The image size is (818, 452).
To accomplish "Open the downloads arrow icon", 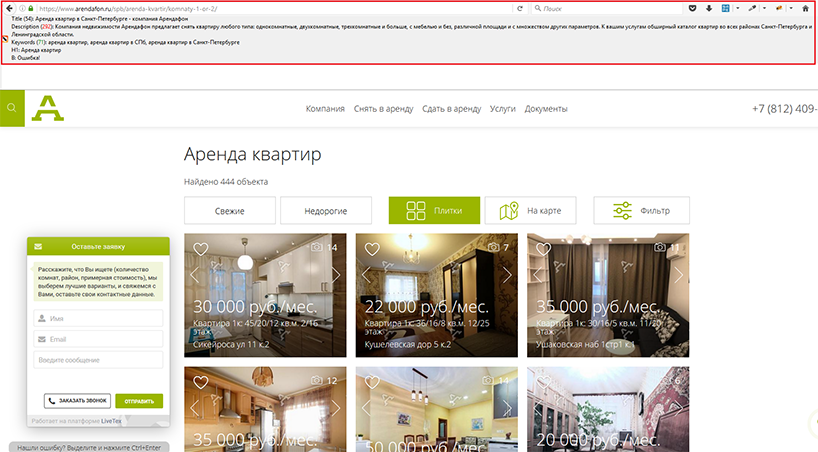I will click(x=709, y=8).
